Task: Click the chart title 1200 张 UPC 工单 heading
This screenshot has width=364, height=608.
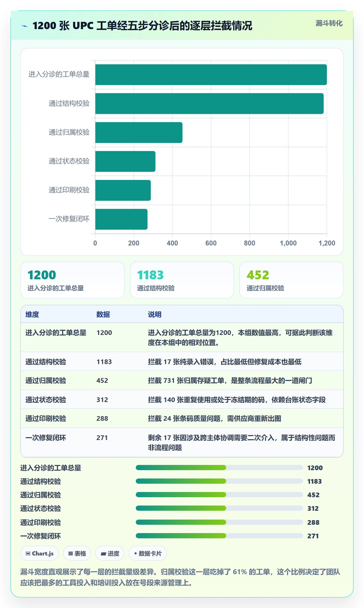Action: coord(142,26)
